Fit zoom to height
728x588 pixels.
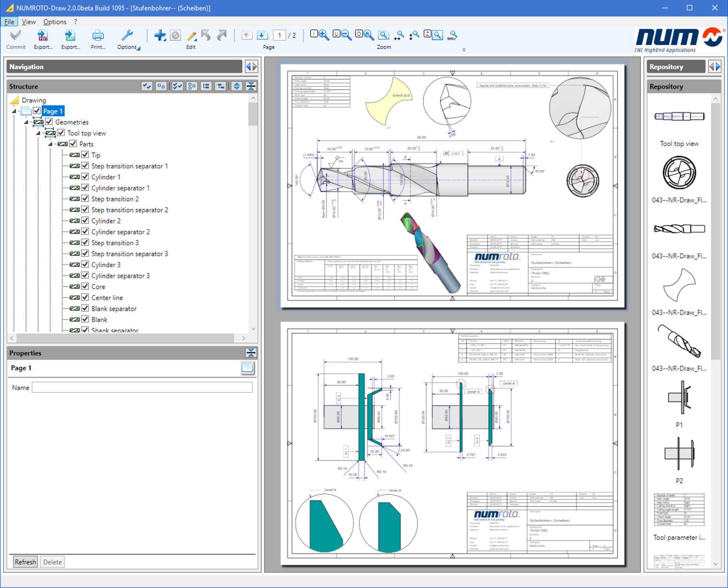point(414,35)
